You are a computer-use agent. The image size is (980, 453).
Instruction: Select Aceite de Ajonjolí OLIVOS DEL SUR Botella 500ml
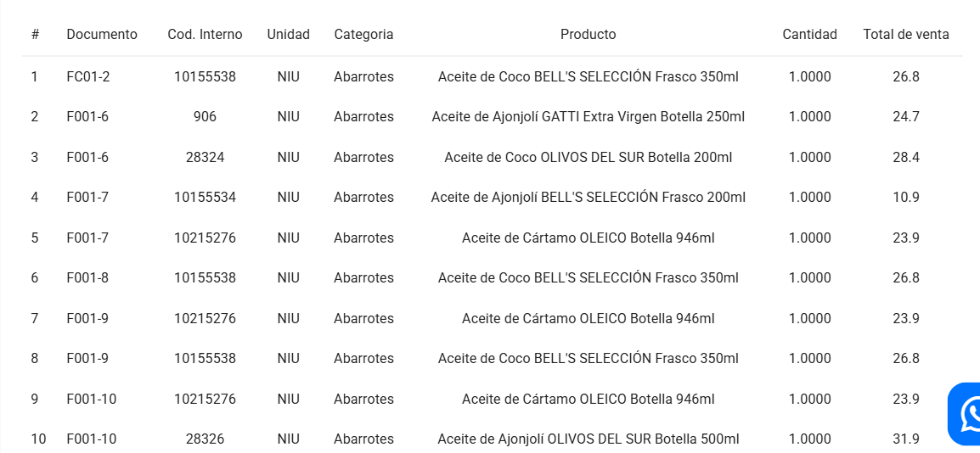pos(588,439)
